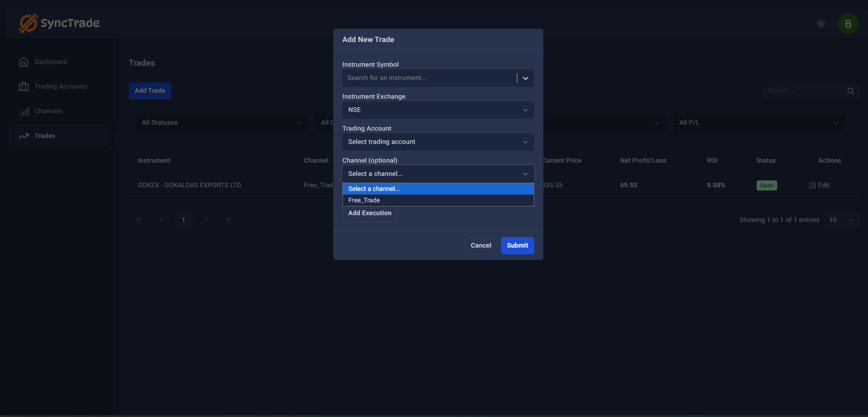This screenshot has height=417, width=868.
Task: Click the Submit button
Action: (x=517, y=246)
